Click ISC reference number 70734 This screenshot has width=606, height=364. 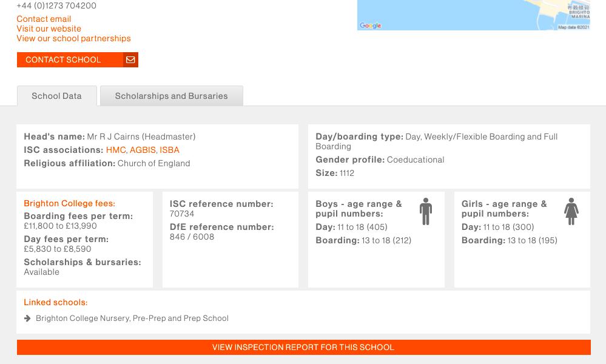click(x=182, y=214)
